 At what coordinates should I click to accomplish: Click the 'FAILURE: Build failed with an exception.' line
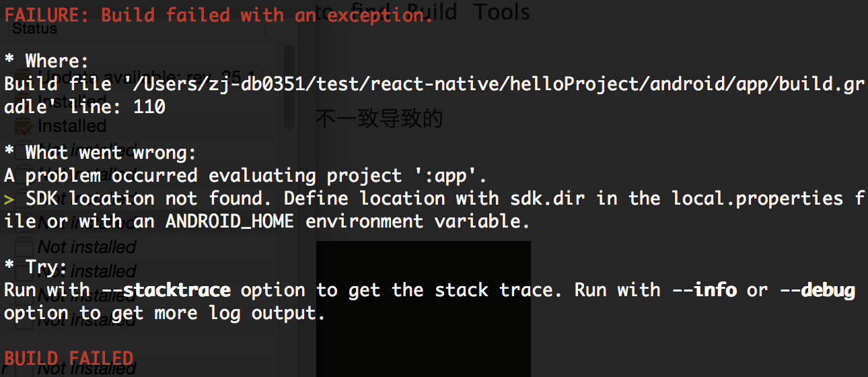click(x=219, y=15)
